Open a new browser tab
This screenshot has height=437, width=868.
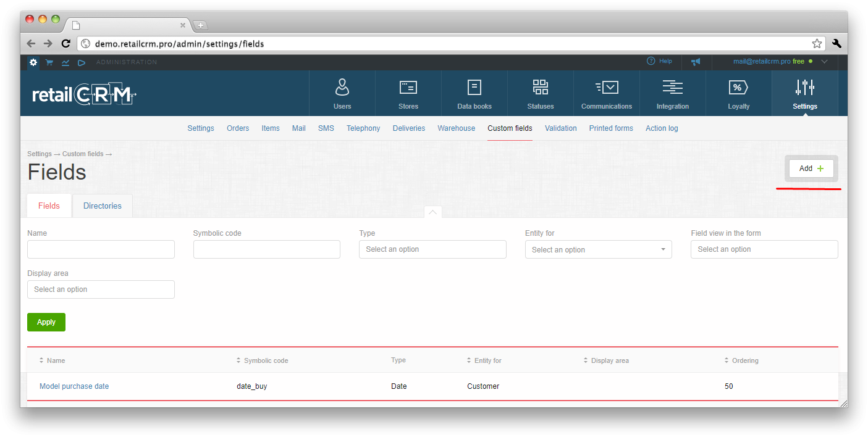pyautogui.click(x=201, y=25)
